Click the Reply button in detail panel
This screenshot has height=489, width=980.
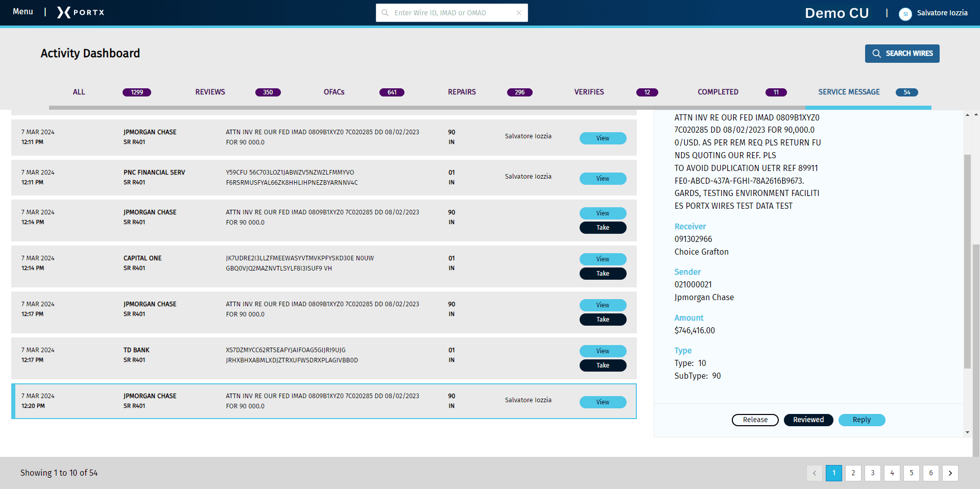pos(862,420)
